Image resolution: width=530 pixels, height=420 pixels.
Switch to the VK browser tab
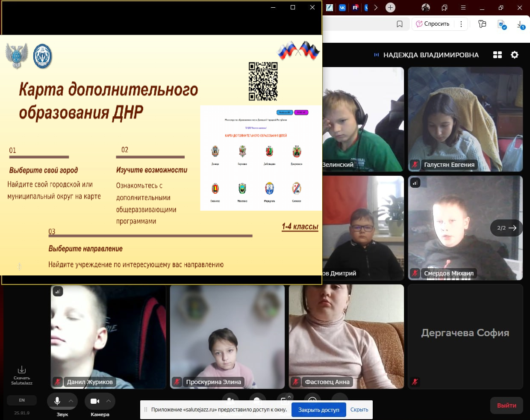[x=342, y=7]
